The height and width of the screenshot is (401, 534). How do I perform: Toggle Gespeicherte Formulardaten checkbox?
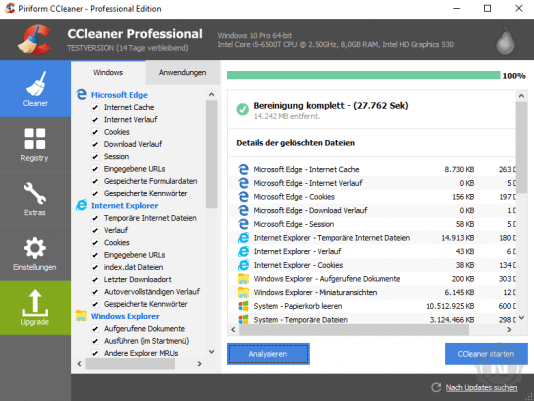coord(95,181)
